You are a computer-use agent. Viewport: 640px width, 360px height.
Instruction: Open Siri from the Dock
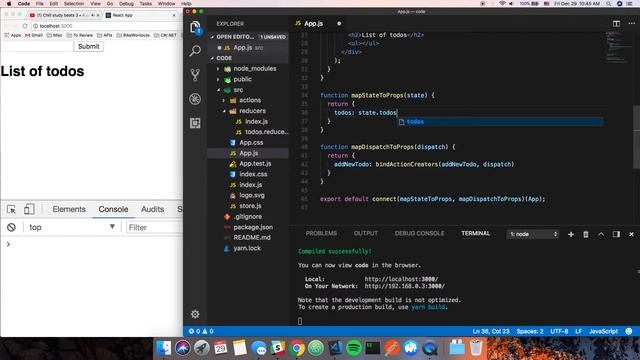182,348
